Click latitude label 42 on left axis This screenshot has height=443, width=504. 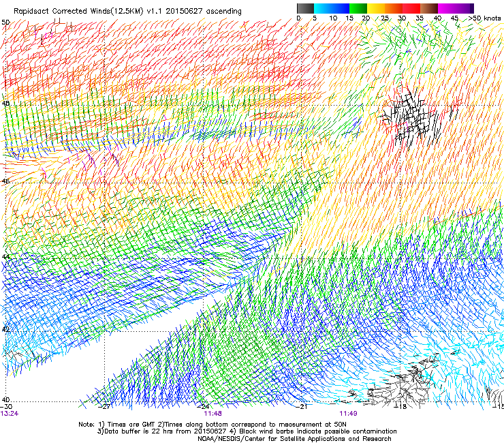pos(5,329)
